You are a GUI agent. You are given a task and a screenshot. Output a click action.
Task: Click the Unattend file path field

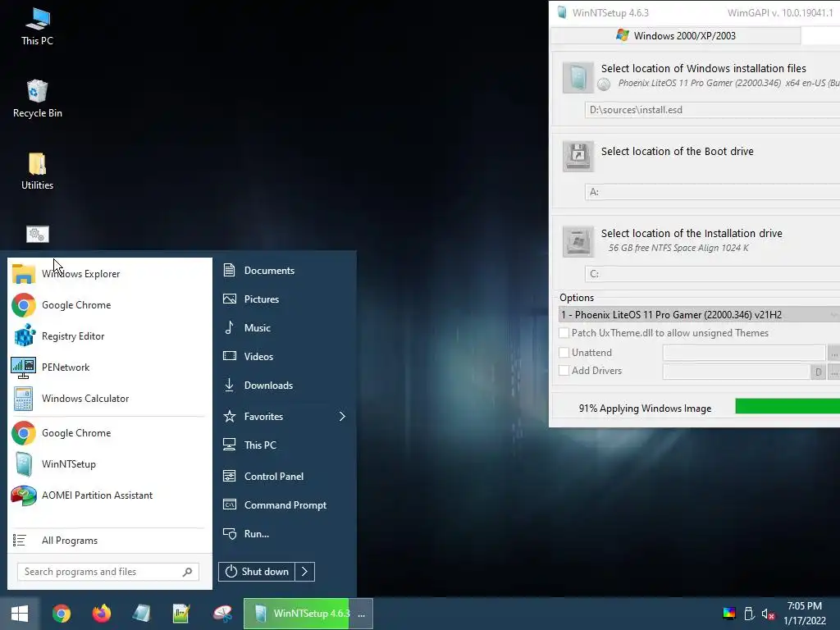tap(744, 353)
